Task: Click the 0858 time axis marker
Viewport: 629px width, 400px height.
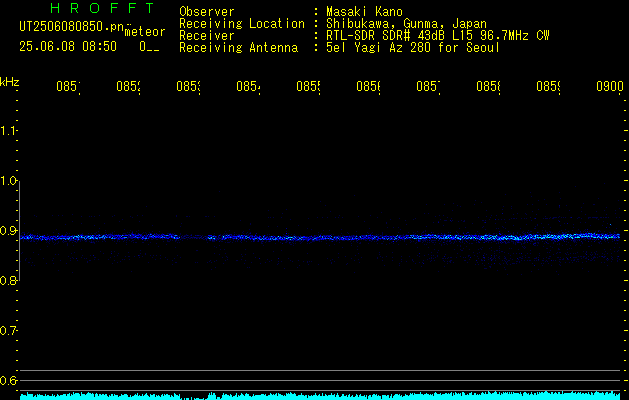Action: click(488, 87)
